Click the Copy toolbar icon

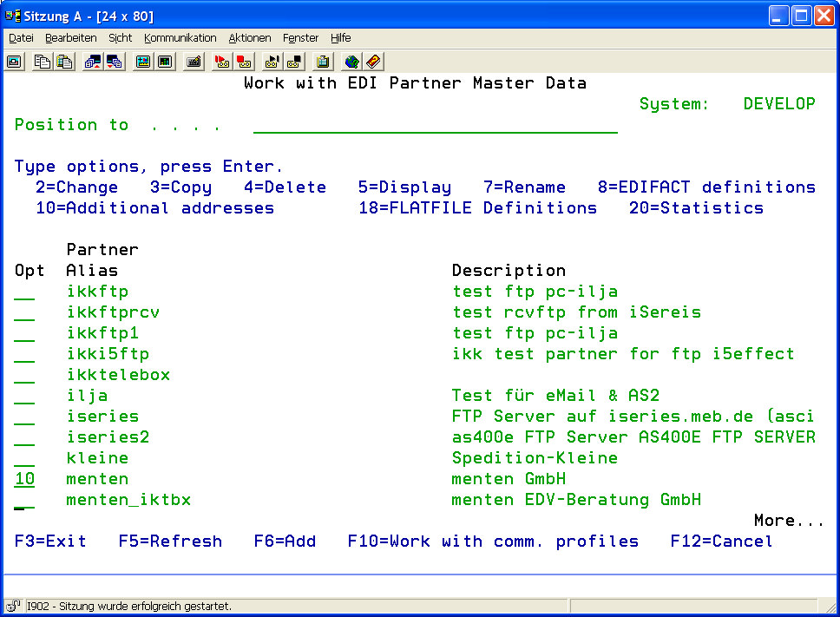click(42, 62)
